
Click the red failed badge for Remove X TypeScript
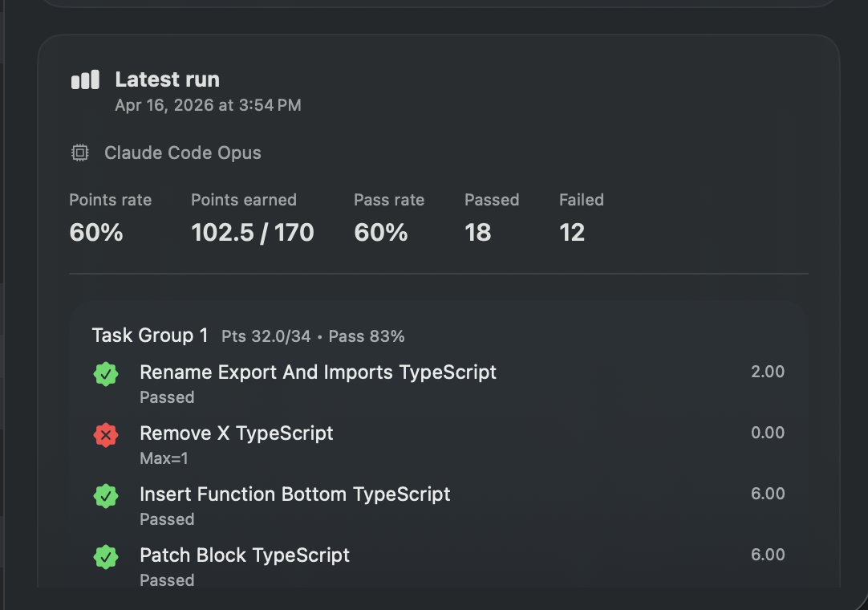tap(106, 435)
